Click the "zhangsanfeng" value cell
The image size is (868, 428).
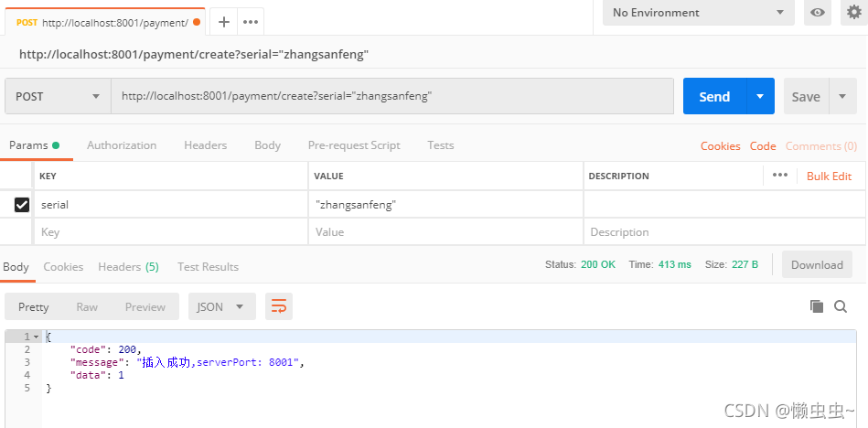(x=445, y=205)
